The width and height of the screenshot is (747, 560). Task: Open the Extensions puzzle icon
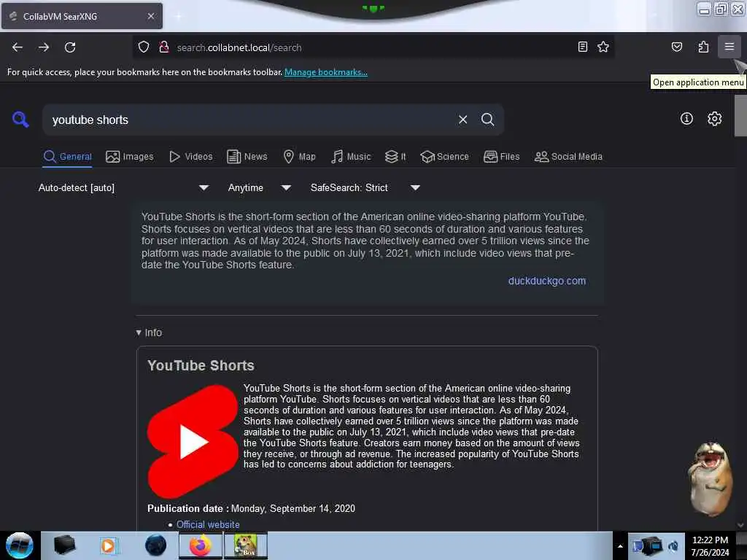[703, 47]
